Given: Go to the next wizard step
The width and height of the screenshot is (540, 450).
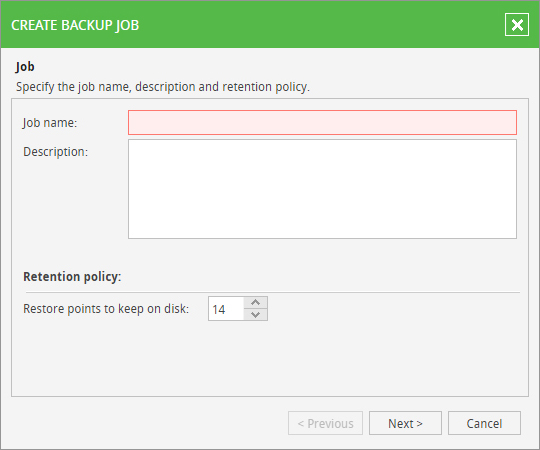Looking at the screenshot, I should (x=405, y=423).
